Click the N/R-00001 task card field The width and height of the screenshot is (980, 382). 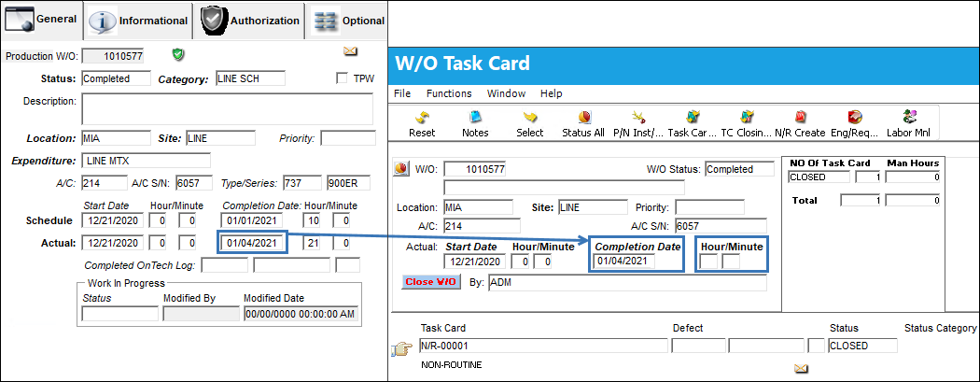click(544, 346)
